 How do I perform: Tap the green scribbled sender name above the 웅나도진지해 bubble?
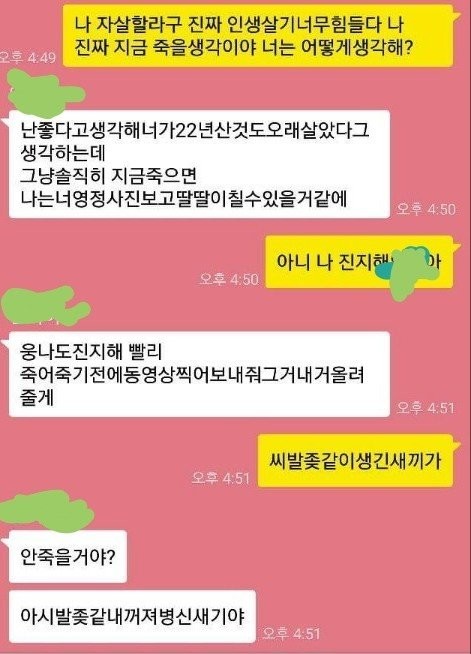tap(45, 306)
